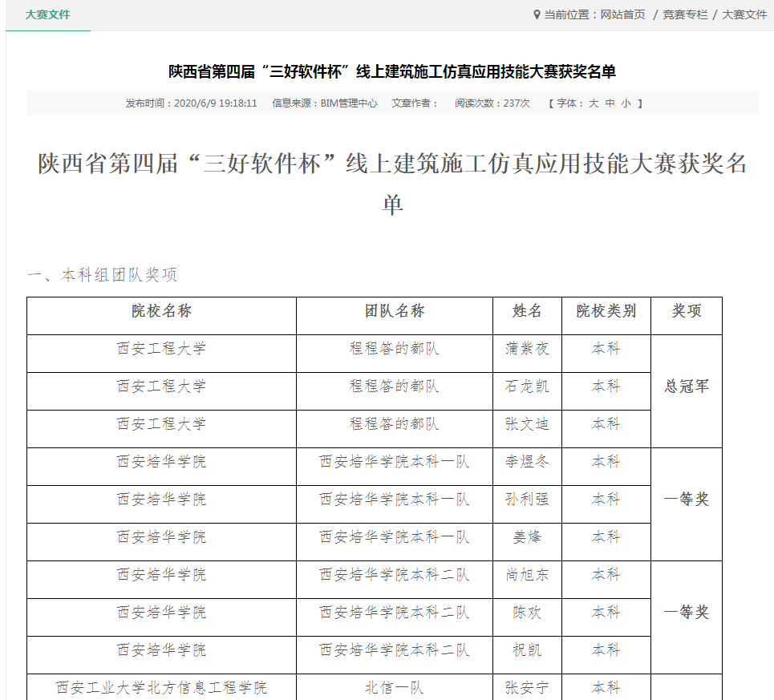Click the 文章作者 label
The height and width of the screenshot is (700, 774).
[415, 103]
